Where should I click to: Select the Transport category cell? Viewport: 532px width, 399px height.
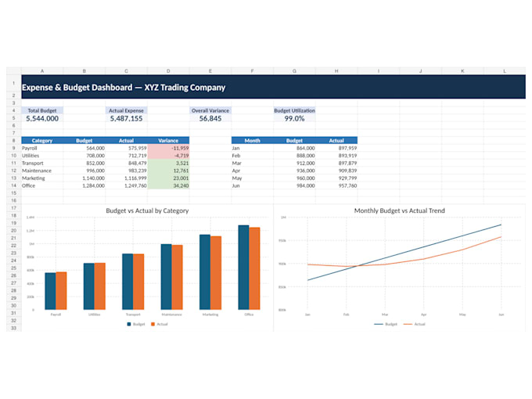tap(42, 164)
